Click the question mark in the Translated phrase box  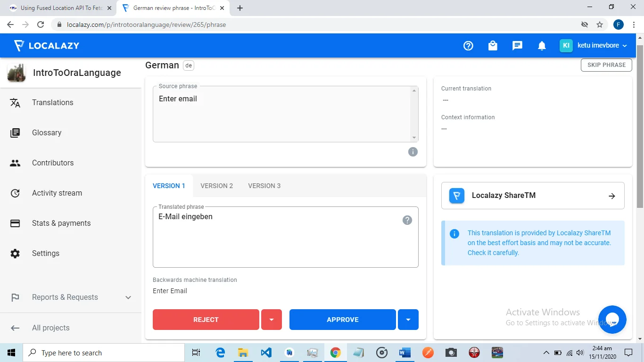coord(407,220)
